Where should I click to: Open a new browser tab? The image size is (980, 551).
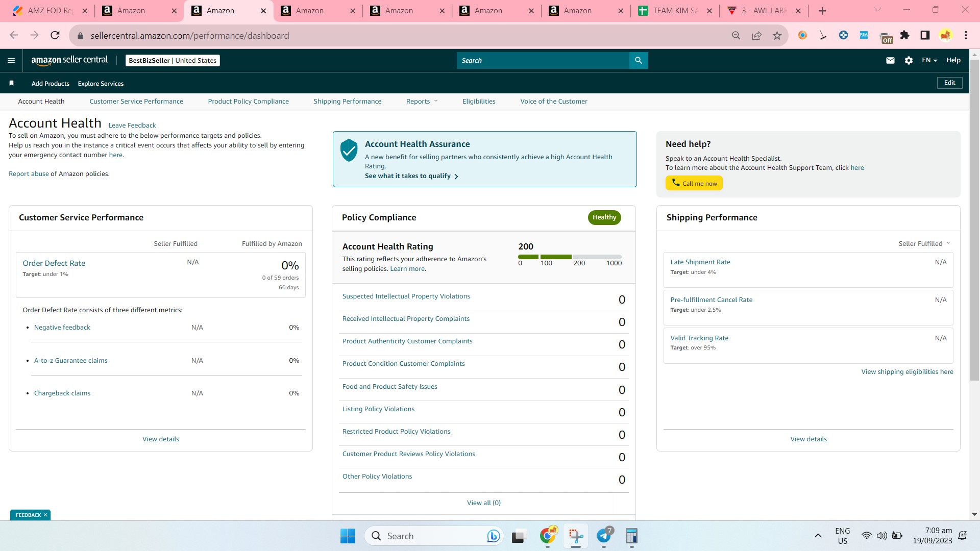(822, 11)
